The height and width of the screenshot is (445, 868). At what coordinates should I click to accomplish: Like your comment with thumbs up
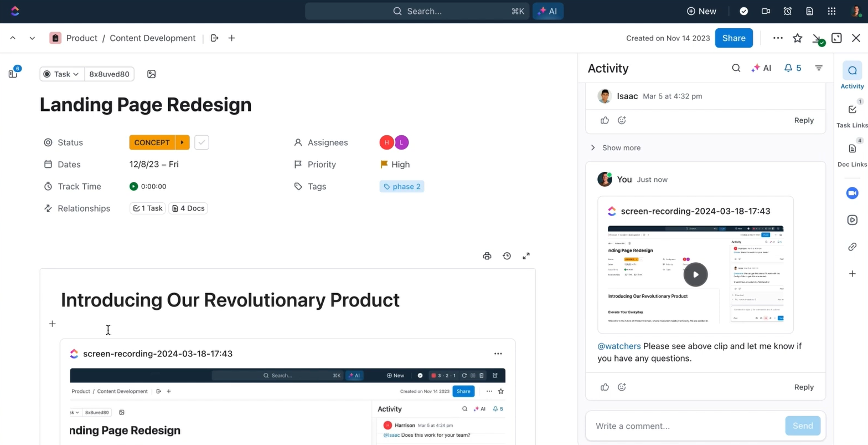(604, 387)
